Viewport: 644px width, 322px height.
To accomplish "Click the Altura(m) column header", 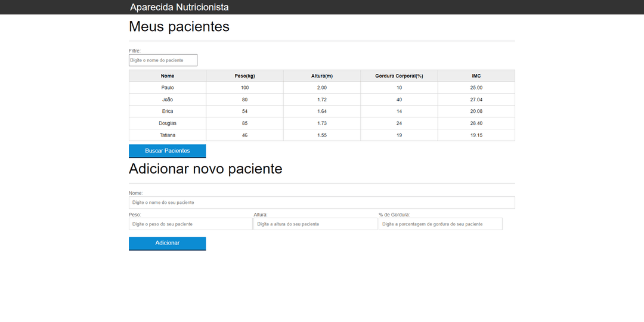I will [x=322, y=76].
